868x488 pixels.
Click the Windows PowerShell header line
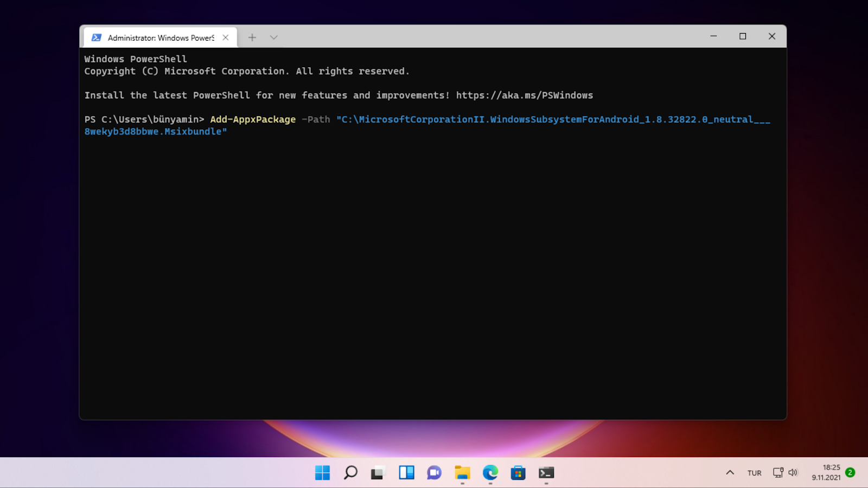pos(136,59)
